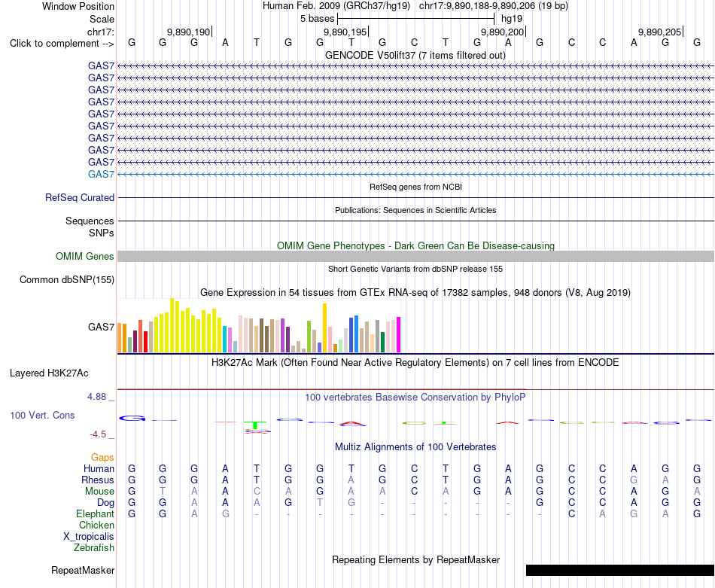
Task: Click the 9,890,195 position marker
Action: (x=345, y=32)
